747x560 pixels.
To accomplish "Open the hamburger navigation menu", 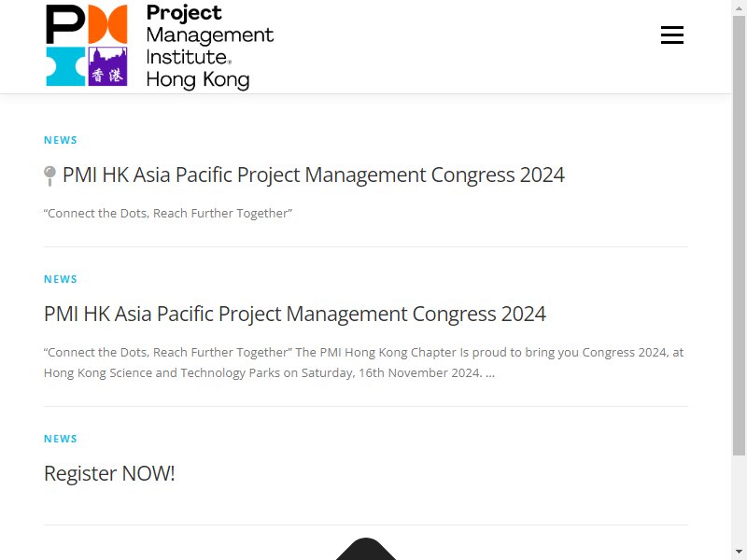I will [x=671, y=35].
